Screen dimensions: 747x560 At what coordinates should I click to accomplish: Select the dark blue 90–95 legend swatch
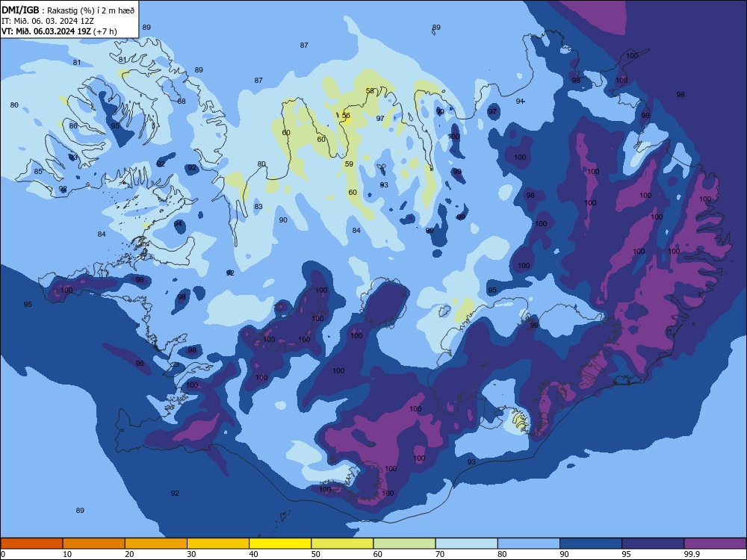[x=591, y=544]
